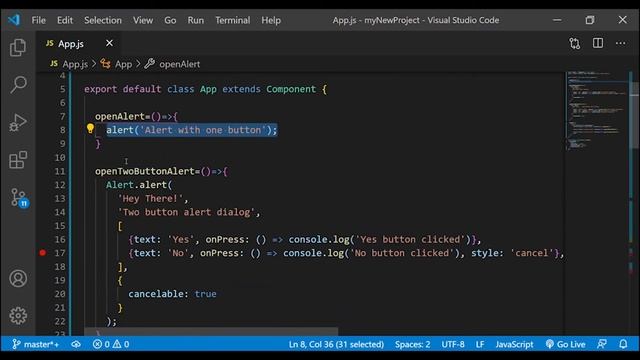Open the Search view in activity bar

[18, 84]
